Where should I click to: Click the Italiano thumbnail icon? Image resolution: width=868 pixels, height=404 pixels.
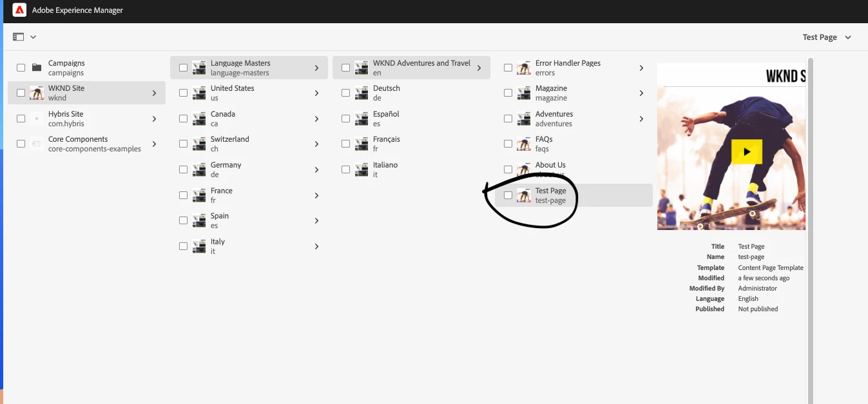tap(362, 169)
